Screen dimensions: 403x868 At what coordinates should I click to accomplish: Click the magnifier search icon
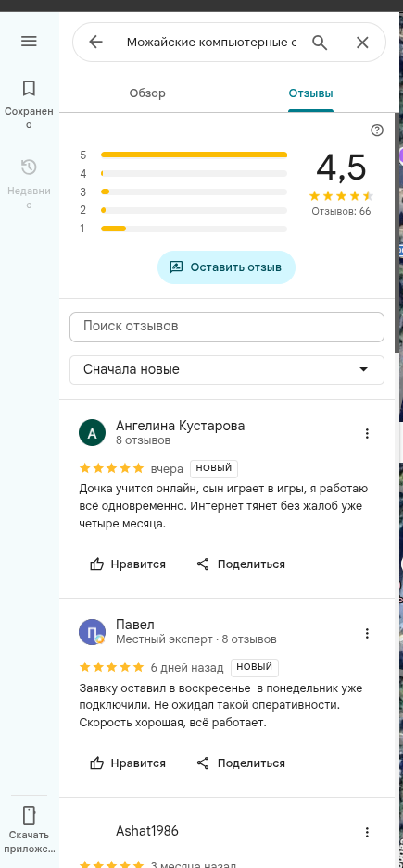(x=320, y=42)
